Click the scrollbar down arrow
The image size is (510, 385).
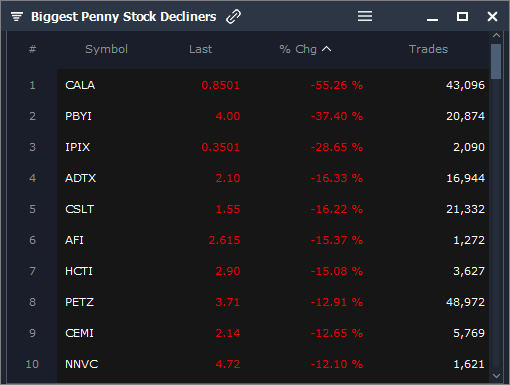(x=496, y=376)
